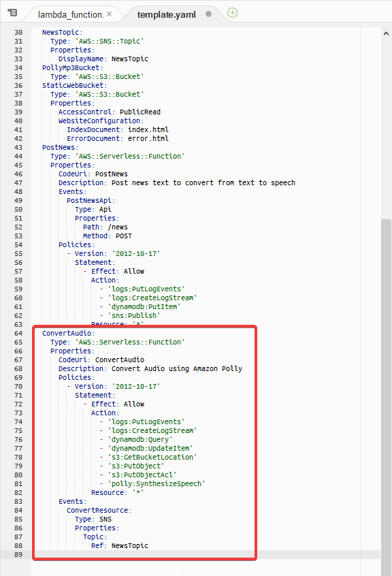Click line number 30 in gutter

coord(18,32)
